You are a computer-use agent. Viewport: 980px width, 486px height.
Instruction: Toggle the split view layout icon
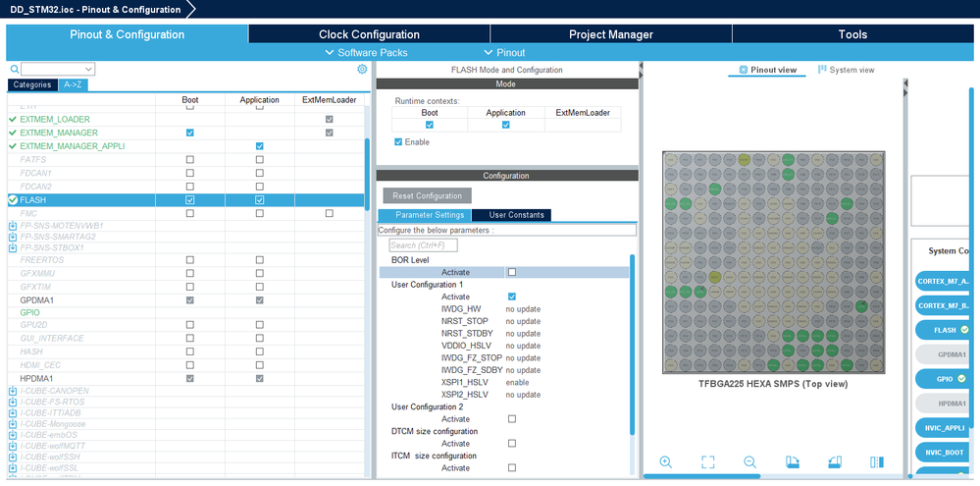pos(877,462)
